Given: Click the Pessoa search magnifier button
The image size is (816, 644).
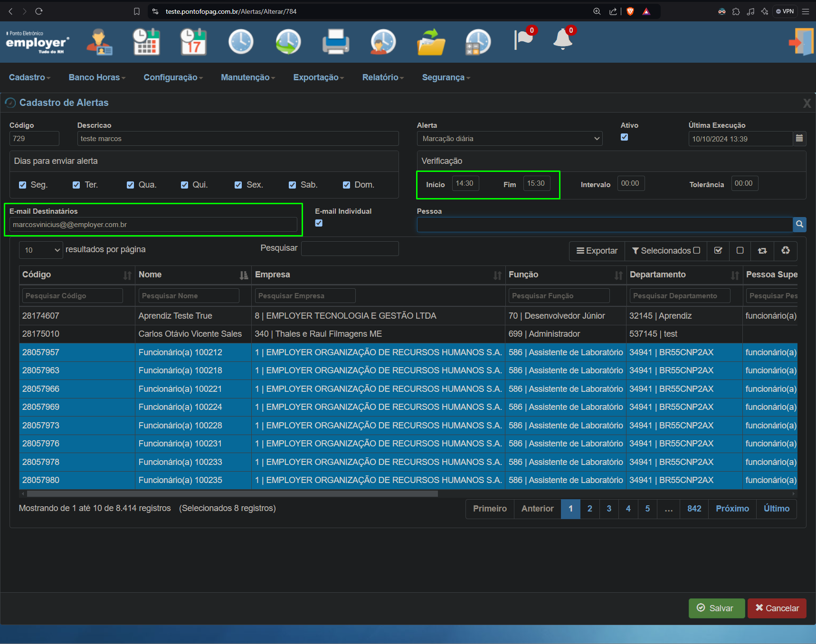Looking at the screenshot, I should (800, 224).
